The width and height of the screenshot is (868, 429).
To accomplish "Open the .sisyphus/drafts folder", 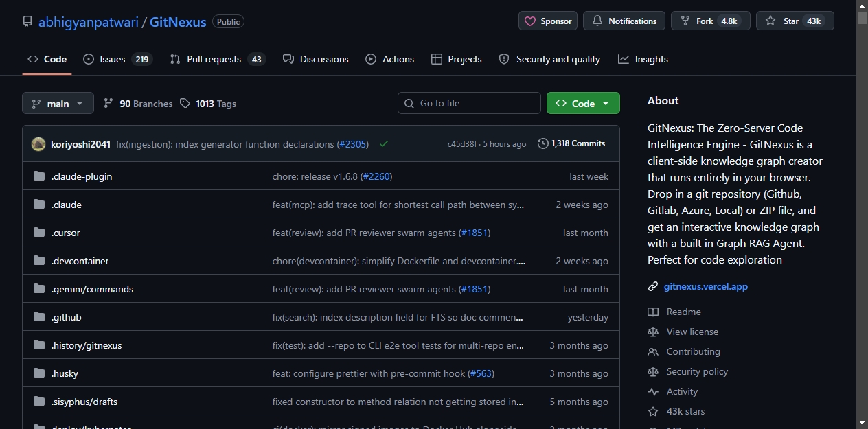I will pyautogui.click(x=84, y=402).
